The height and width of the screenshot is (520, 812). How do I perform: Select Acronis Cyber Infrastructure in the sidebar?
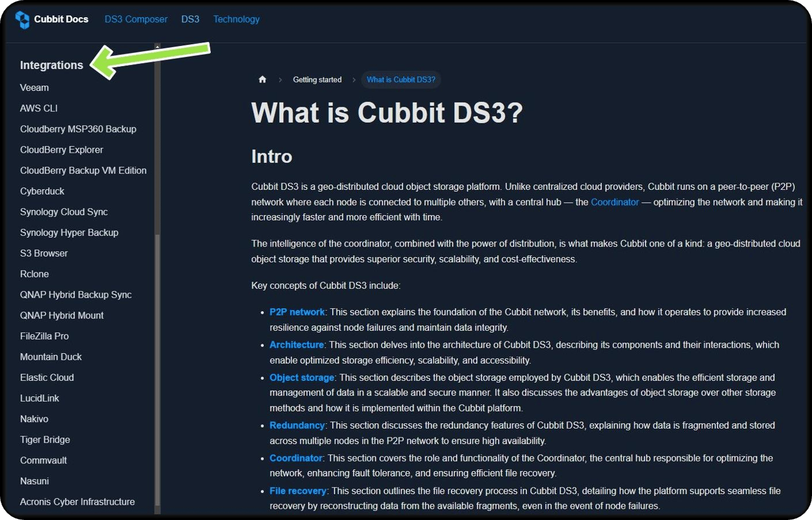click(x=77, y=502)
